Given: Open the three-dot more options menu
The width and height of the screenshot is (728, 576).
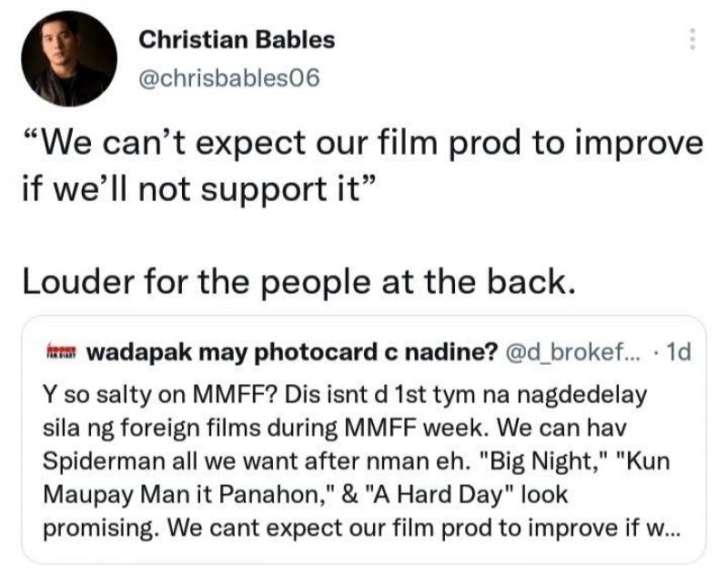Looking at the screenshot, I should click(692, 39).
